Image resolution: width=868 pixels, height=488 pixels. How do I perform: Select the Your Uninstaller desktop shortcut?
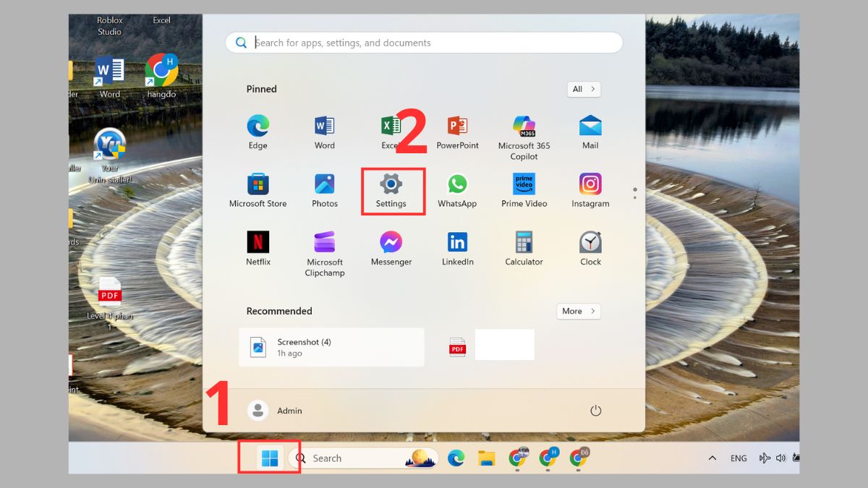(110, 155)
